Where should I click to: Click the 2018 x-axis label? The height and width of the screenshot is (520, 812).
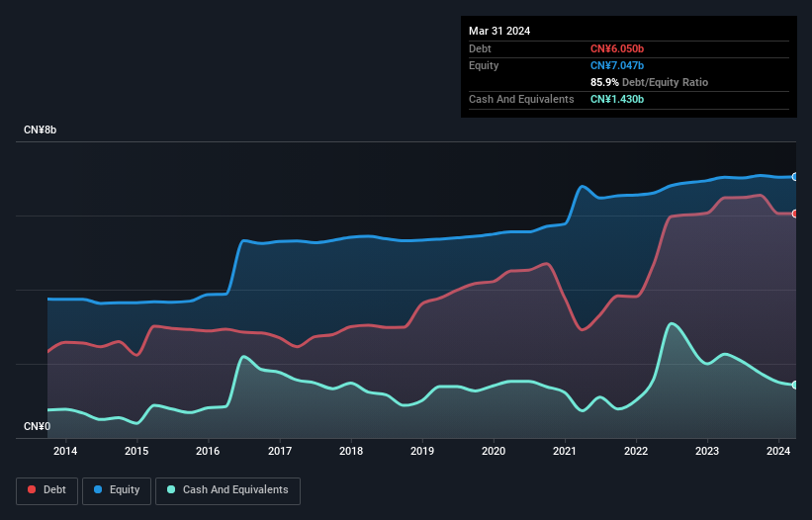[351, 451]
